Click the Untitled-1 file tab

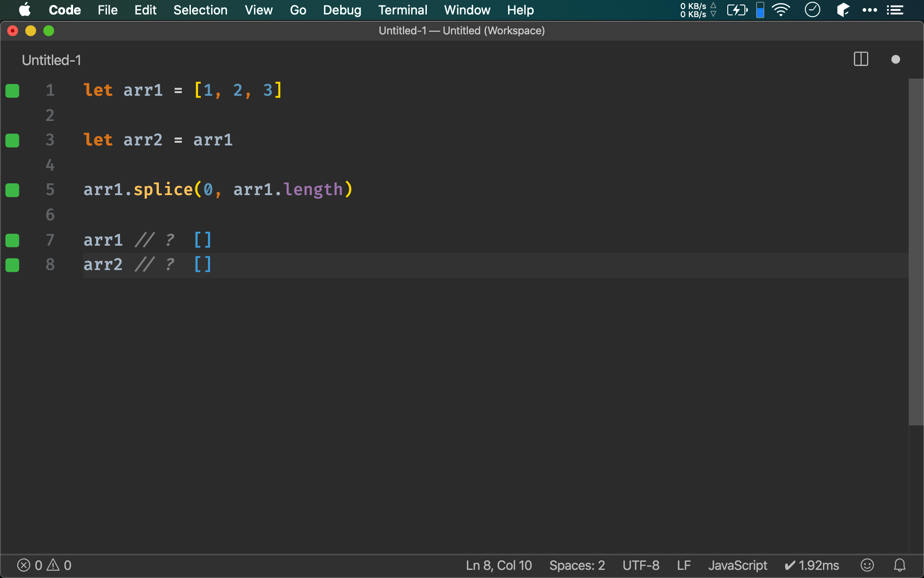(52, 60)
